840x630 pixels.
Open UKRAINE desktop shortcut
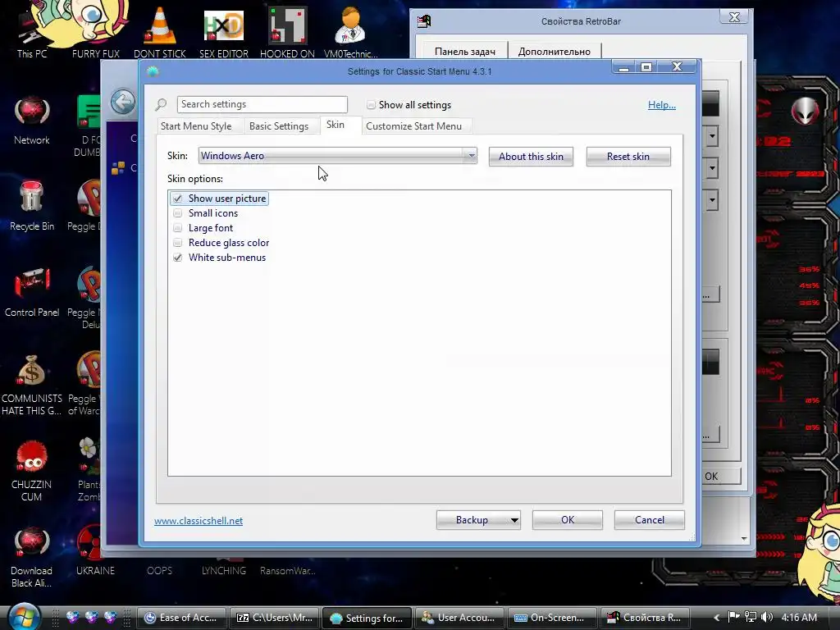[95, 549]
